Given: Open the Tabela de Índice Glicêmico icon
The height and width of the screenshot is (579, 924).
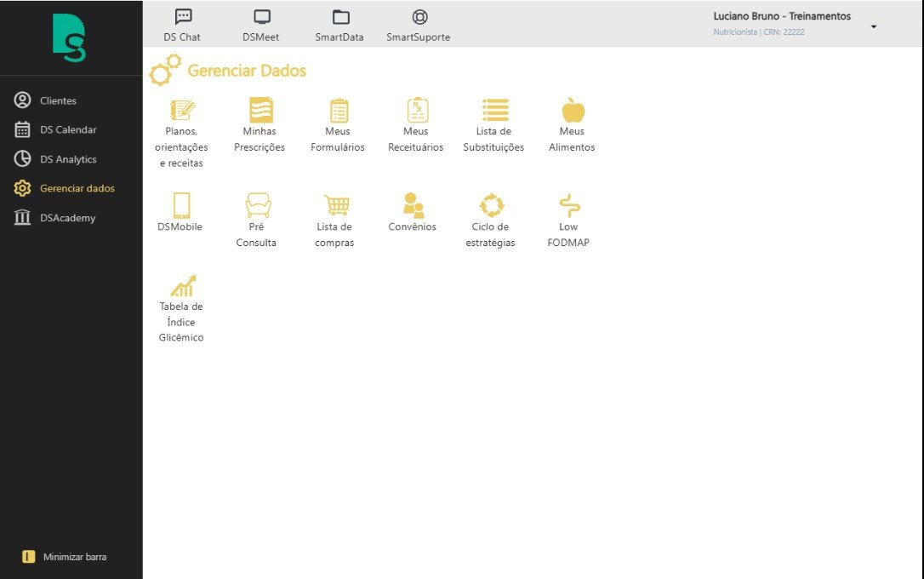Looking at the screenshot, I should pos(183,286).
